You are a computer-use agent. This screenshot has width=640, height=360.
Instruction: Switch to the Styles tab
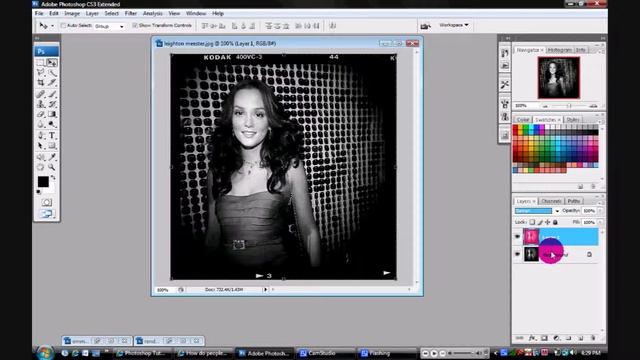click(x=572, y=120)
